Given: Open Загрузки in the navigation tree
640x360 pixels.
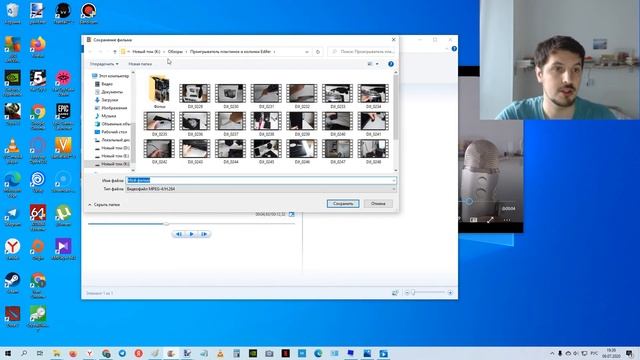Looking at the screenshot, I should [x=107, y=100].
